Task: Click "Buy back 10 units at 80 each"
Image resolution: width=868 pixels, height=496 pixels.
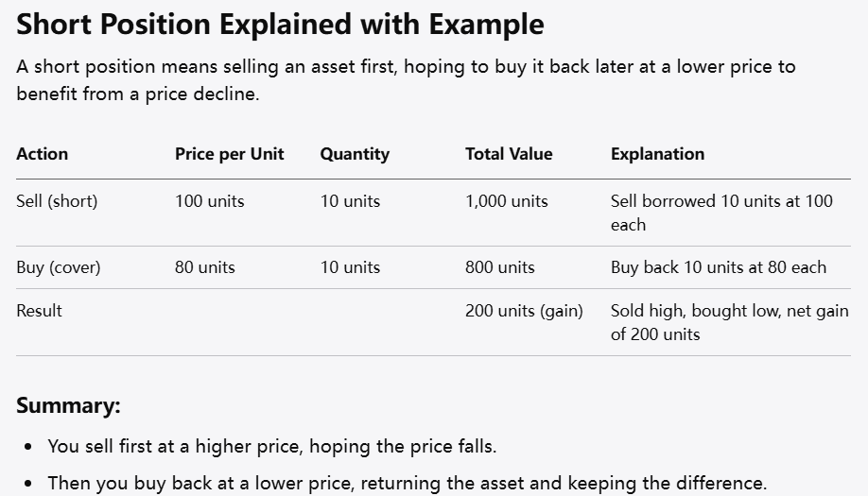Action: (x=719, y=267)
